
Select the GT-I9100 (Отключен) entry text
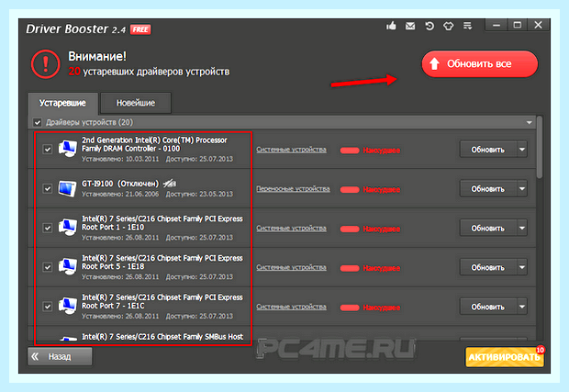[120, 184]
